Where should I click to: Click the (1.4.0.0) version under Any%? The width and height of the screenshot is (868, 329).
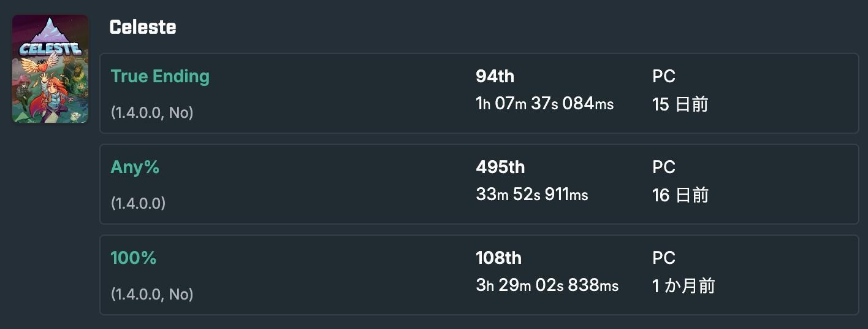tap(138, 203)
